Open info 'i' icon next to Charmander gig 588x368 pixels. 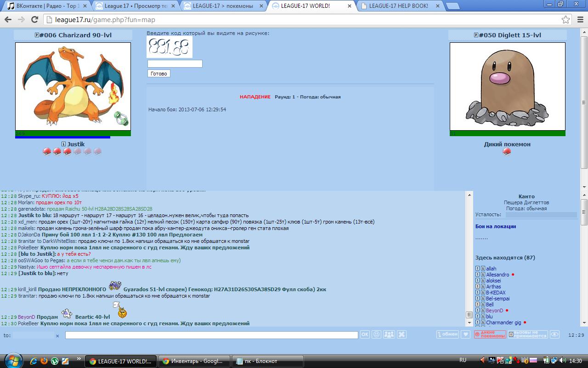tap(483, 322)
